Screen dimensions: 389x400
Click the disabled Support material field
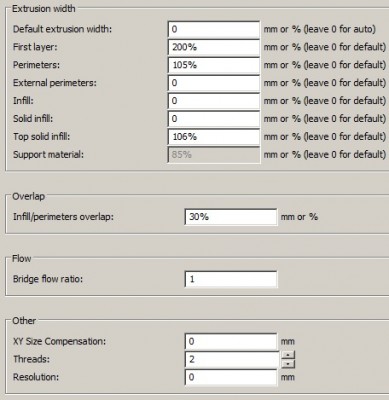(214, 155)
